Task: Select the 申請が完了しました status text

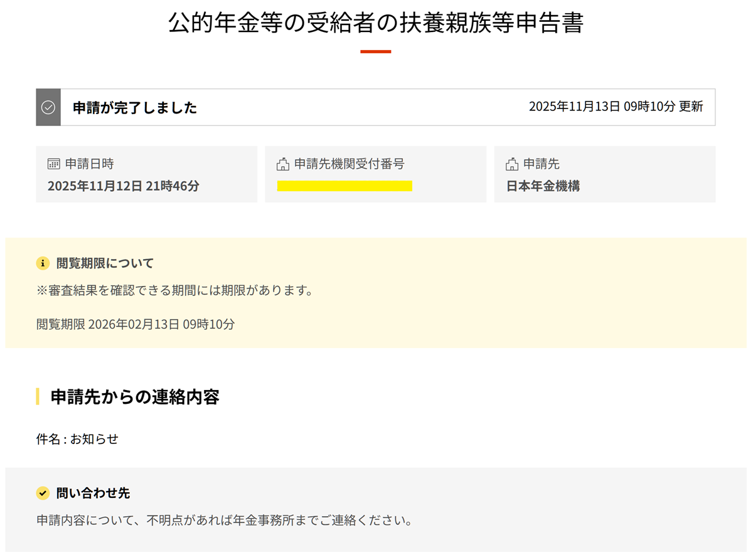Action: pyautogui.click(x=135, y=108)
